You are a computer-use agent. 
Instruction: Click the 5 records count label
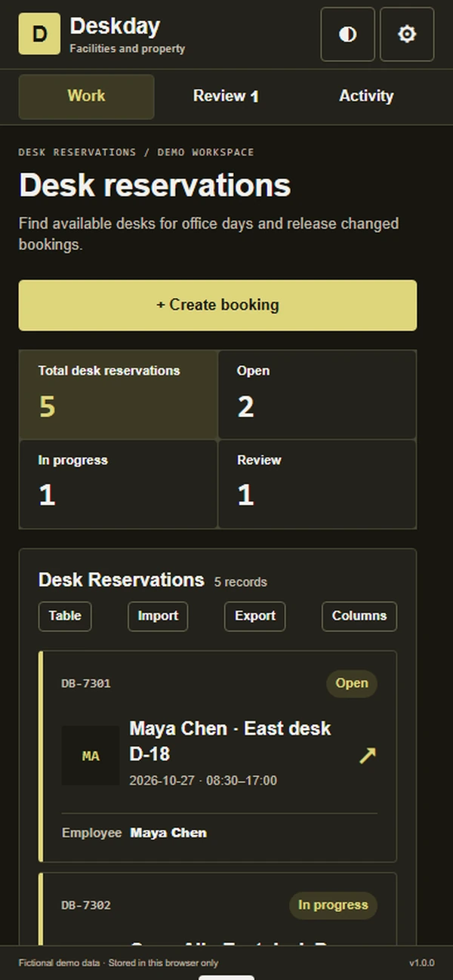[240, 583]
